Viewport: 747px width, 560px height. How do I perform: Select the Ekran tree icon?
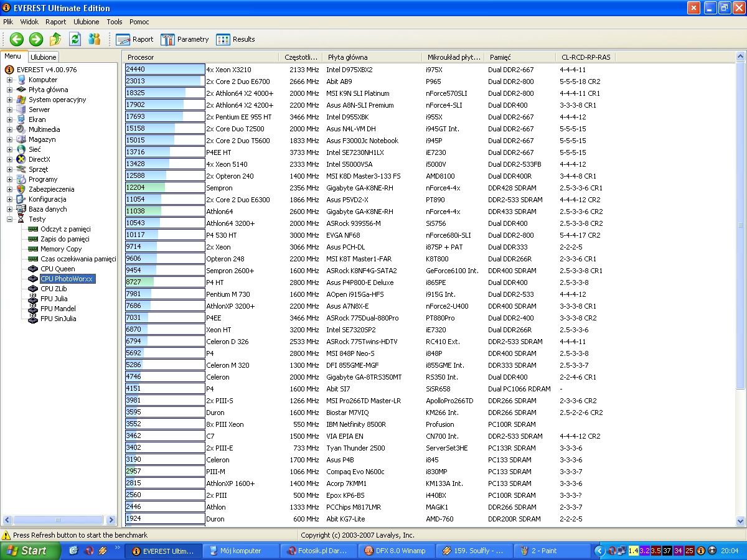(22, 119)
